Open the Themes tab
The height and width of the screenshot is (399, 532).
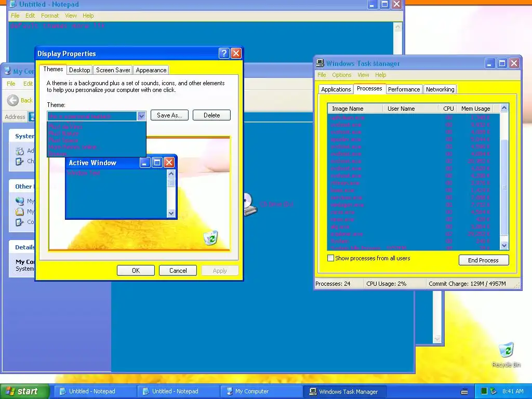coord(53,69)
